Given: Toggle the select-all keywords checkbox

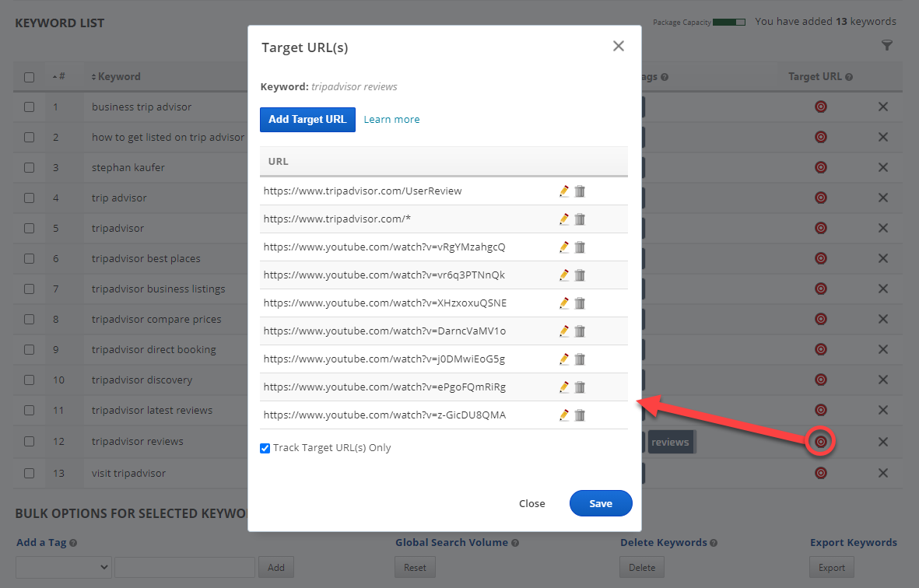Looking at the screenshot, I should (x=29, y=77).
